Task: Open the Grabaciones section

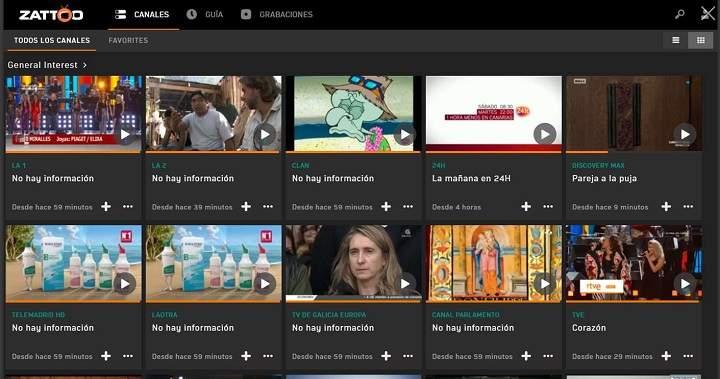Action: tap(276, 14)
